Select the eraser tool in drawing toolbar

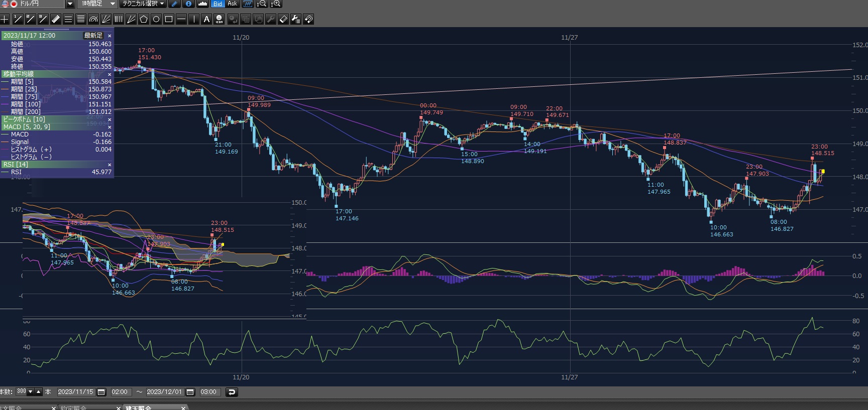(x=283, y=20)
